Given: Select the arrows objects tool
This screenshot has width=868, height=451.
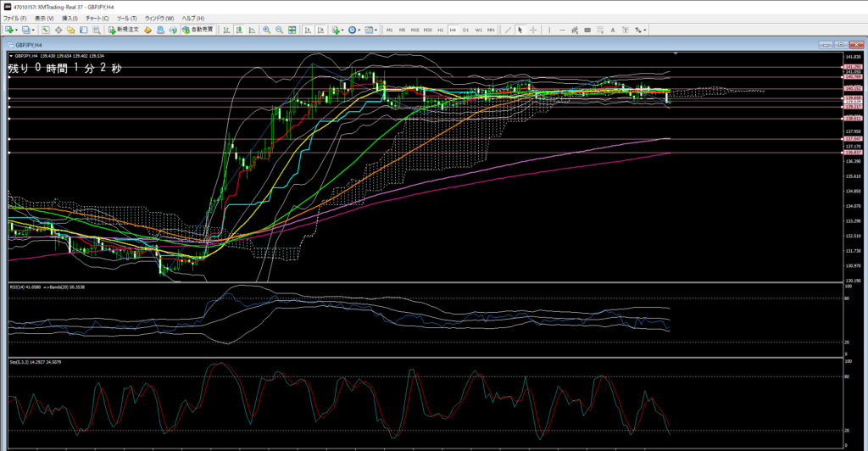Looking at the screenshot, I should pyautogui.click(x=637, y=30).
